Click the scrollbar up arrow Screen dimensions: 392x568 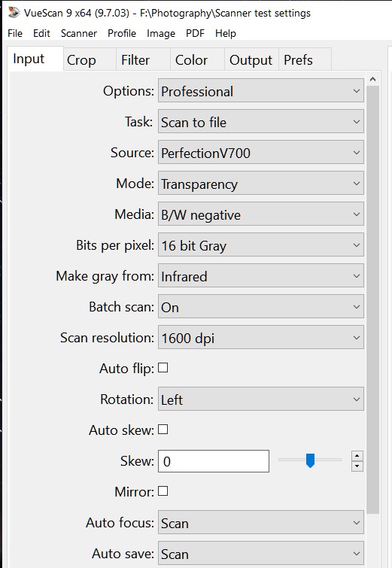372,79
